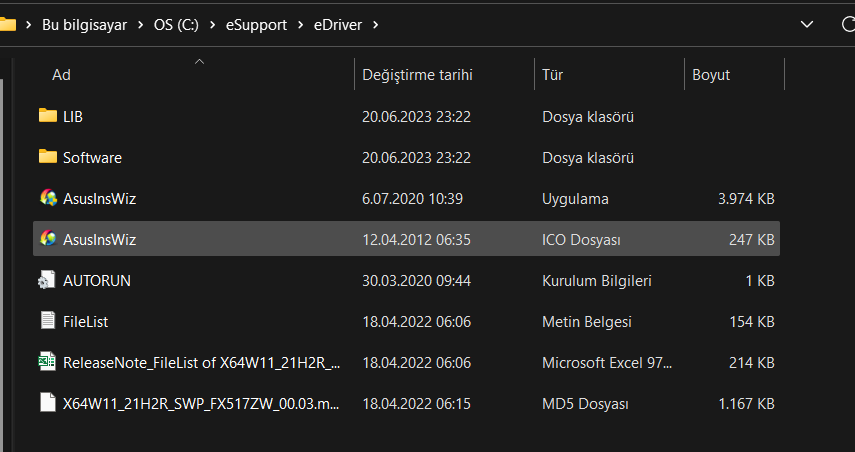This screenshot has width=855, height=452.
Task: Select the AUTORUN setup info icon
Action: pyautogui.click(x=47, y=280)
